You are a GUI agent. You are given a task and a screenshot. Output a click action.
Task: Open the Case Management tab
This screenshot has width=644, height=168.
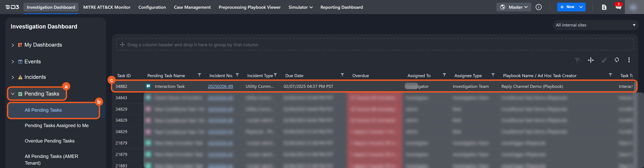coord(192,7)
